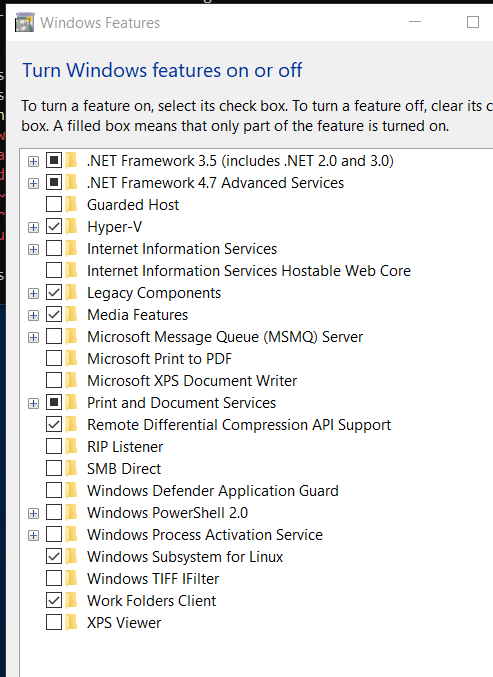Toggle the Print and Document Services checkbox
The height and width of the screenshot is (677, 493).
pos(54,402)
